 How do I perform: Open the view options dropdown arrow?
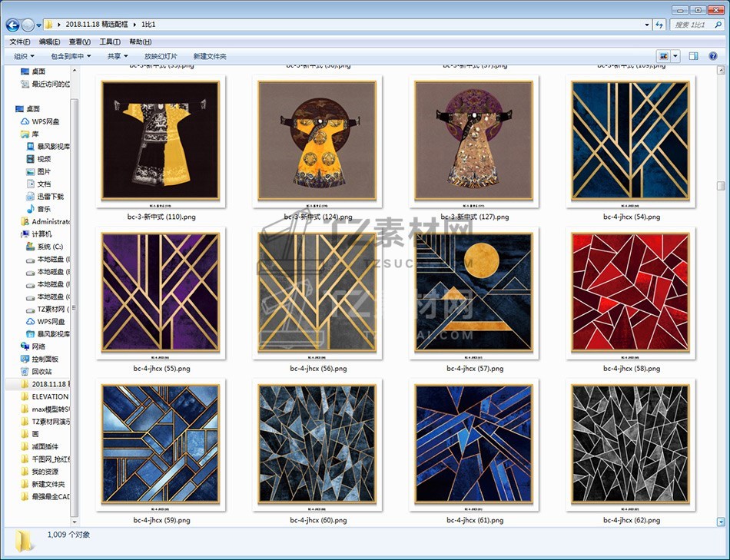click(675, 56)
